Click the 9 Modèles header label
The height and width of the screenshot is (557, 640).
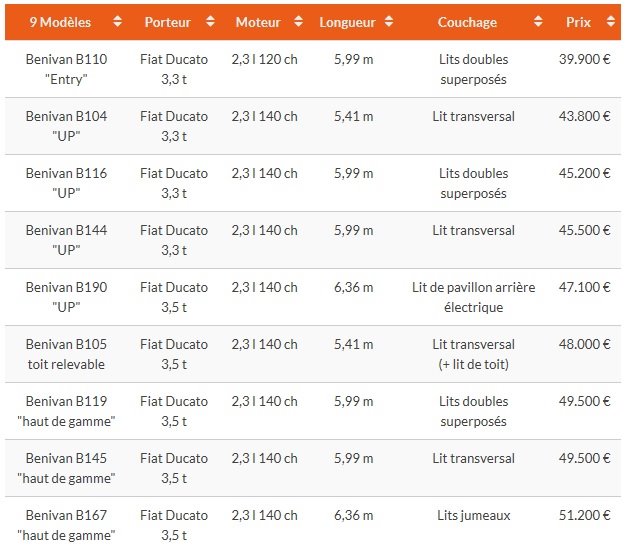coord(60,22)
